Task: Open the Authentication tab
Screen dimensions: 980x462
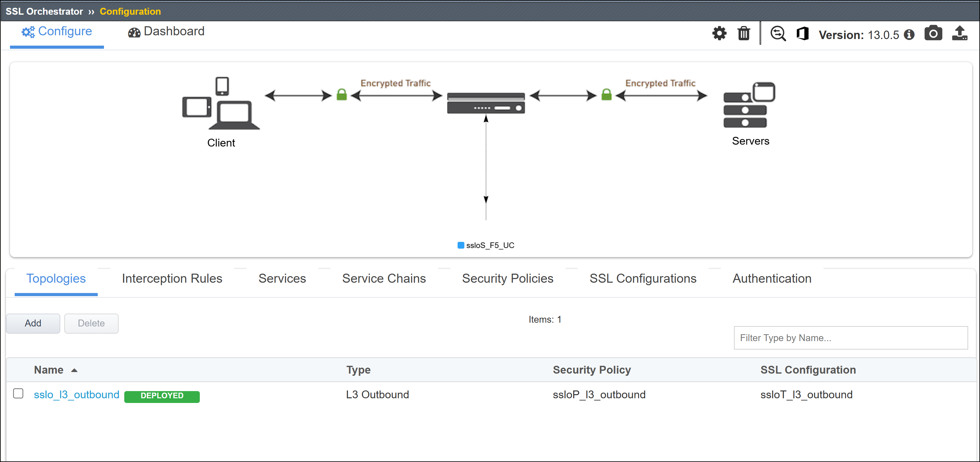Action: pos(772,279)
